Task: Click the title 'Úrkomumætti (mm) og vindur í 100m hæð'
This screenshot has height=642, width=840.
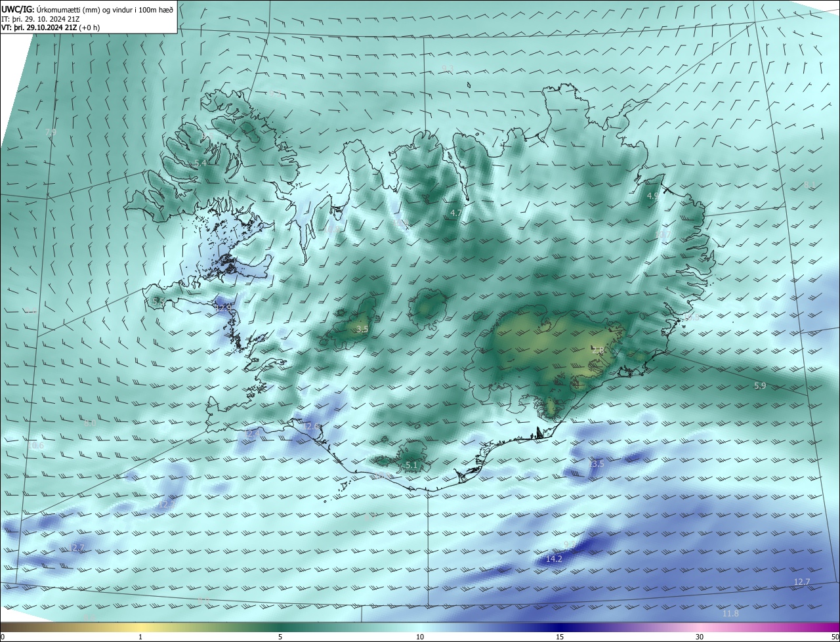Action: tap(105, 9)
